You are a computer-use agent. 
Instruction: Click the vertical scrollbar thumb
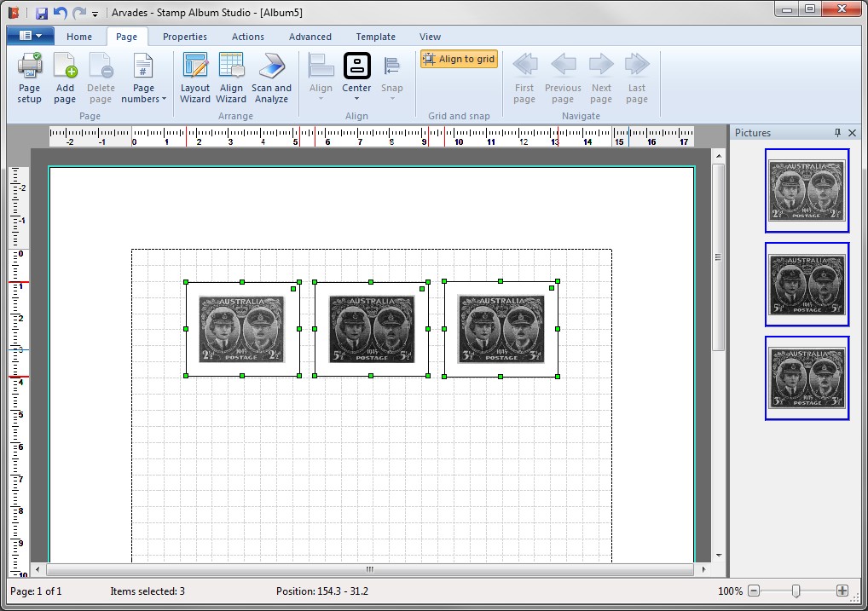coord(719,257)
